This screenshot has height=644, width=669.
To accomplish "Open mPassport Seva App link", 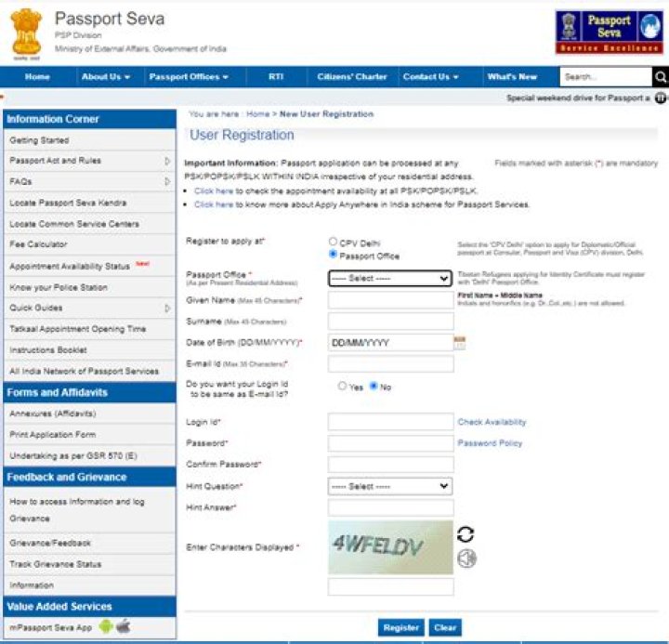I will [x=51, y=627].
